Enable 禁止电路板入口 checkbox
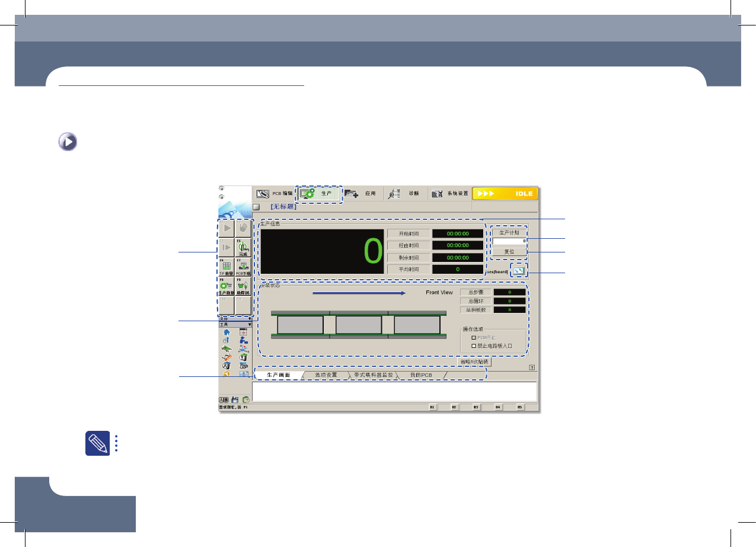This screenshot has height=547, width=756. click(474, 345)
